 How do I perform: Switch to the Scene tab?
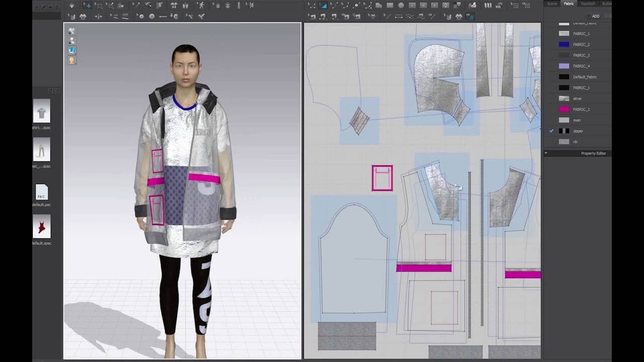(x=551, y=4)
